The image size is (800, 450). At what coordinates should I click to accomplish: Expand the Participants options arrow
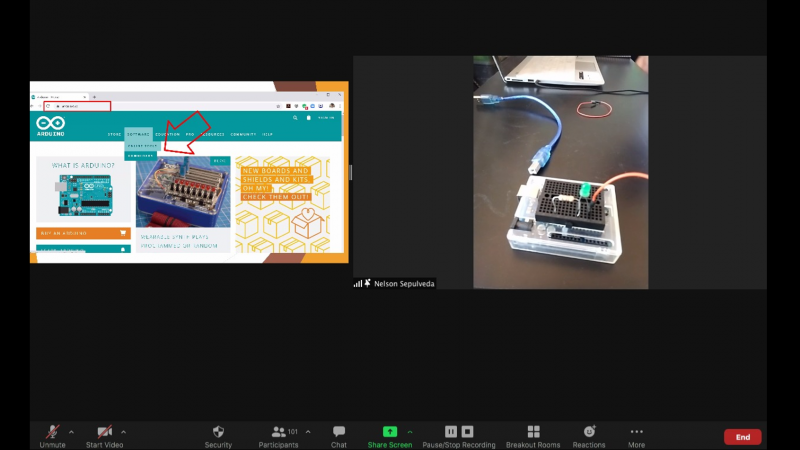point(307,431)
